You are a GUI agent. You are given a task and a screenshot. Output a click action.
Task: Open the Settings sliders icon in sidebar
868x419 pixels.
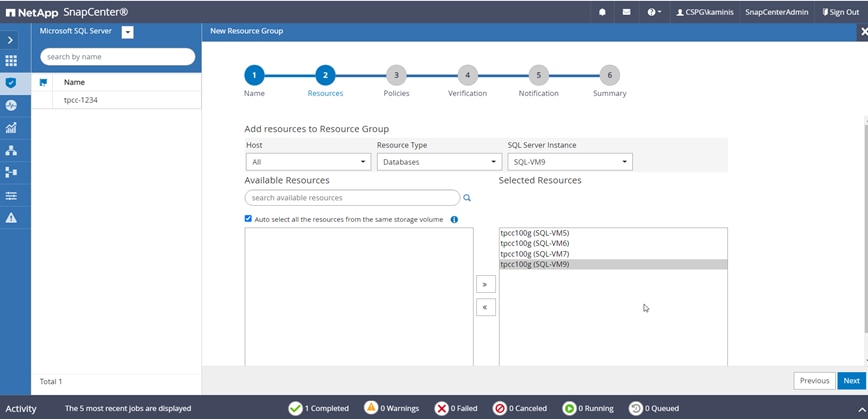(x=11, y=195)
